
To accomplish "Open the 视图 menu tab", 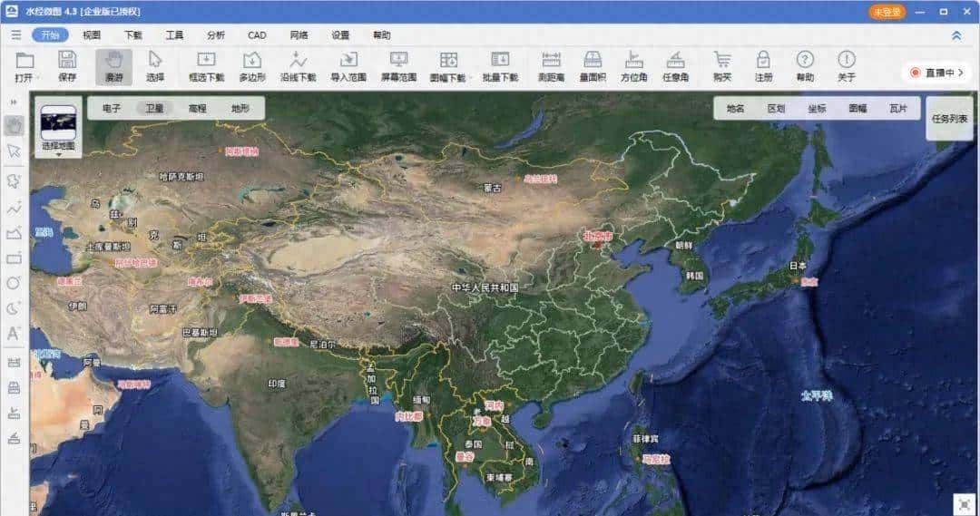I will 92,35.
